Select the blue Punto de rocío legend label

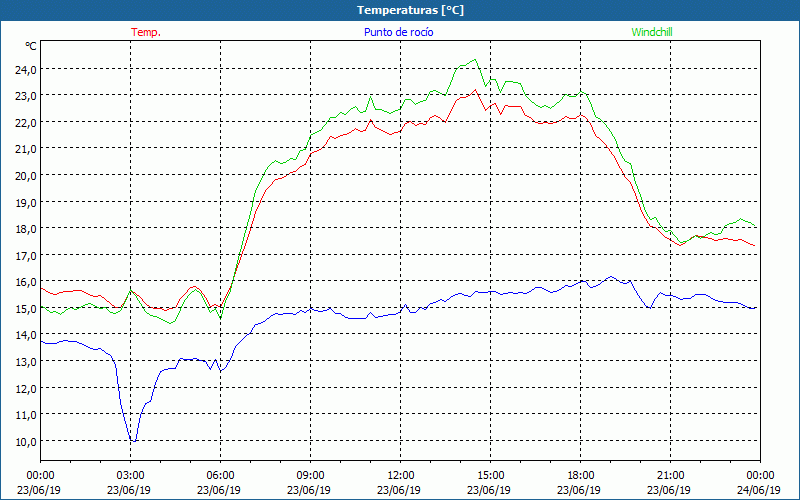click(398, 32)
